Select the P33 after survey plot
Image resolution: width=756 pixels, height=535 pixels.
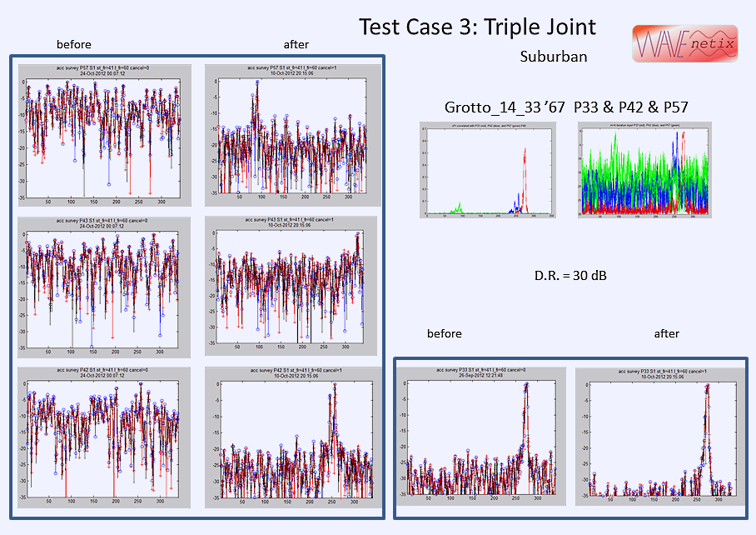point(659,435)
